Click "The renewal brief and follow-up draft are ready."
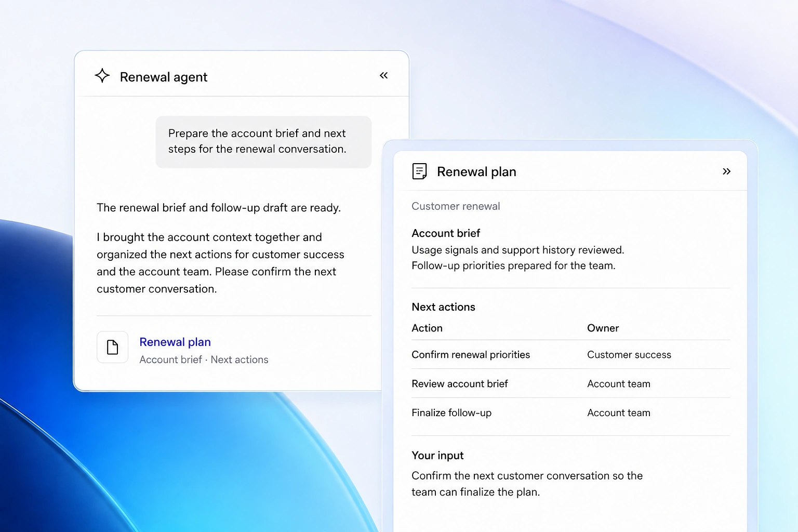The image size is (798, 532). tap(219, 208)
